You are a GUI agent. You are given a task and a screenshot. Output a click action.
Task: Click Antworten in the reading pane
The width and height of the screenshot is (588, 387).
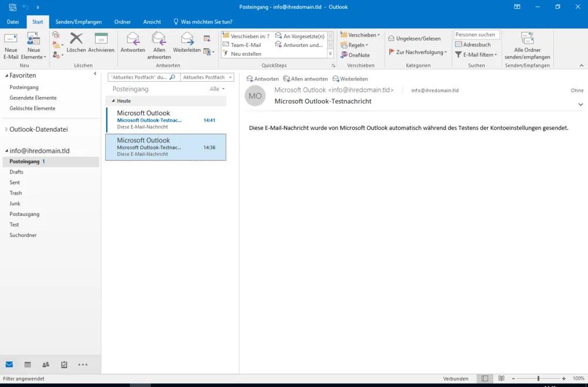click(263, 79)
